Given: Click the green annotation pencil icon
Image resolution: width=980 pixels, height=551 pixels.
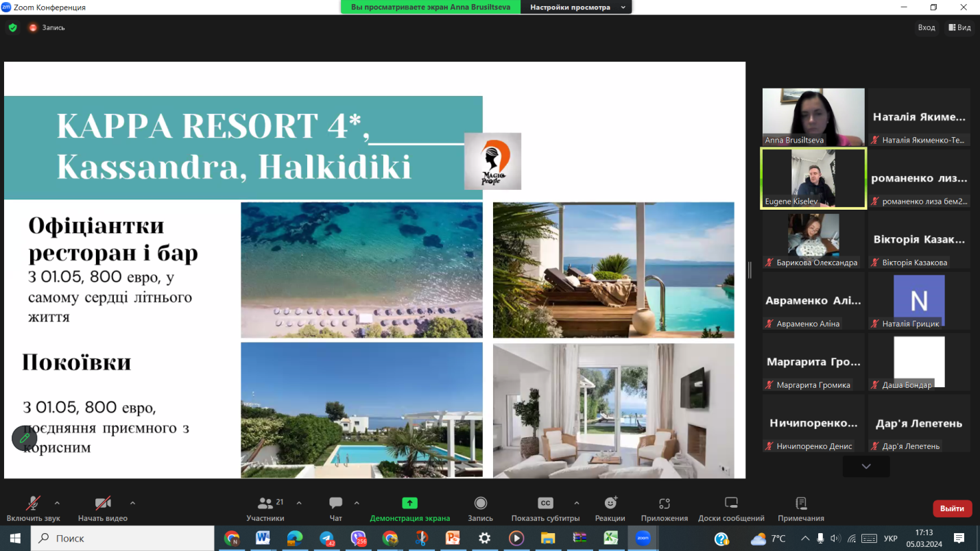Looking at the screenshot, I should (x=25, y=438).
